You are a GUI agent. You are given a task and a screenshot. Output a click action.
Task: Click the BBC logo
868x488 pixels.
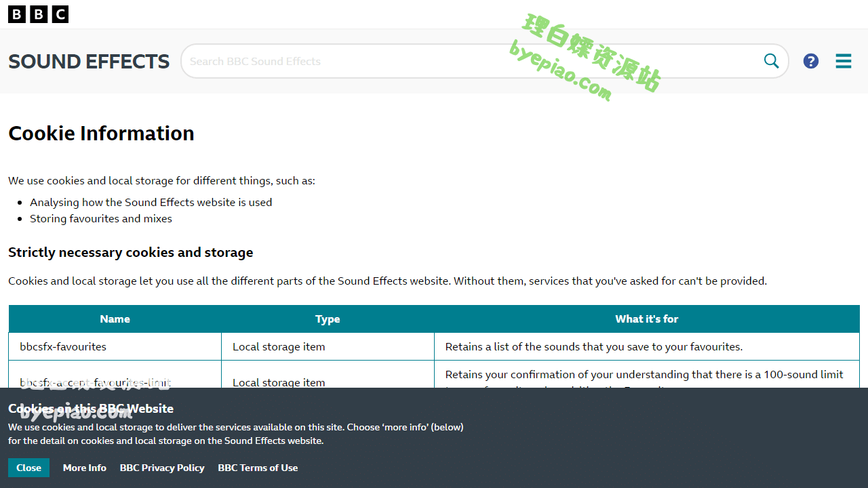[38, 14]
